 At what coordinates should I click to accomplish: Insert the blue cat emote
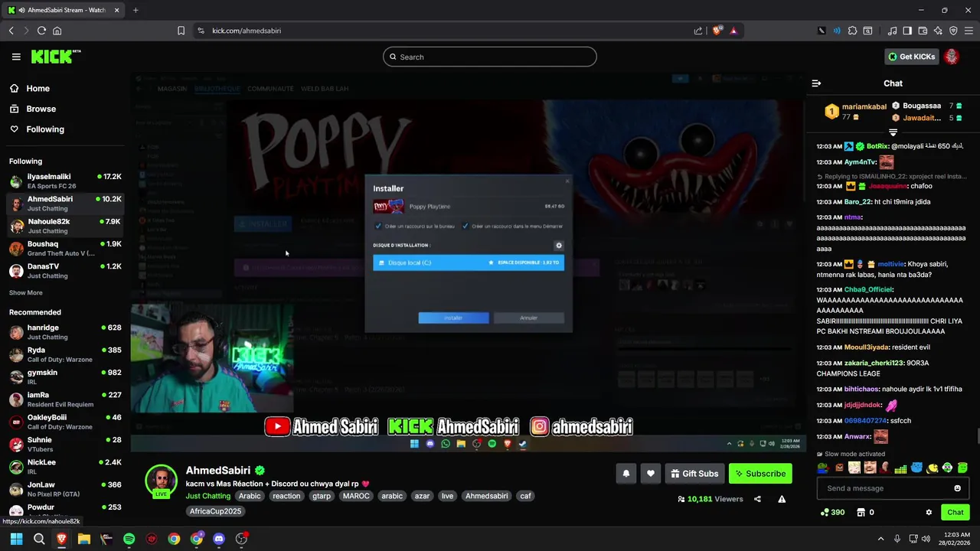tap(916, 468)
